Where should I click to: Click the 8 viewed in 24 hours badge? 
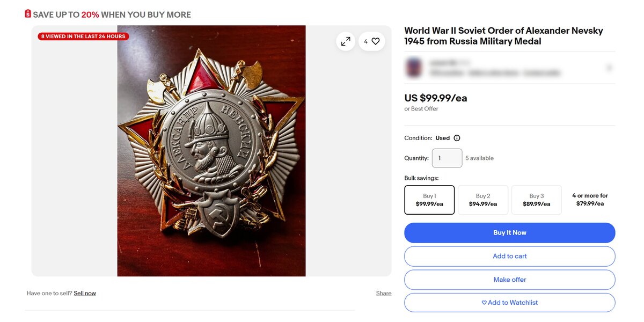83,36
